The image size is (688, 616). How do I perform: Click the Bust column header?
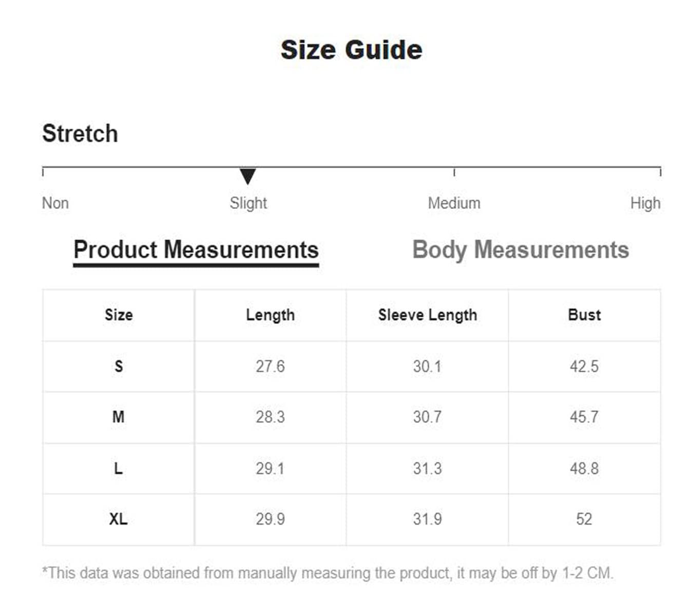[584, 315]
